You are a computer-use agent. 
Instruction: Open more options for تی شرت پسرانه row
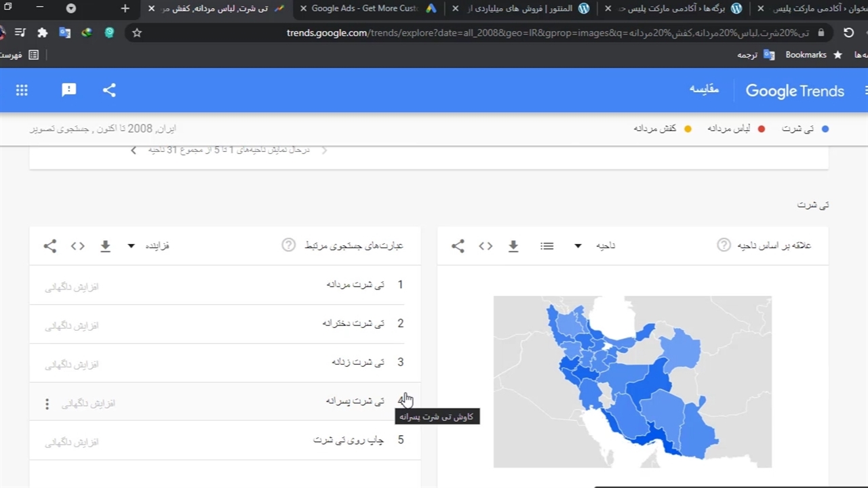tap(47, 404)
